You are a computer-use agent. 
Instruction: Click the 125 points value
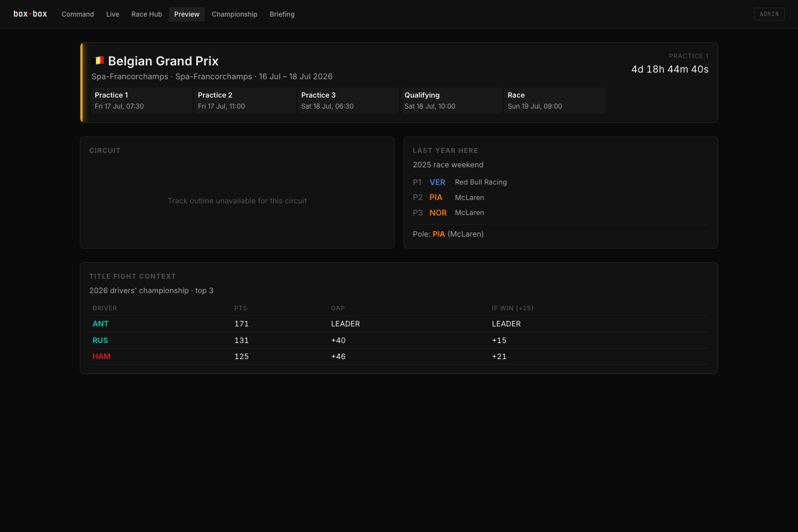[x=242, y=356]
